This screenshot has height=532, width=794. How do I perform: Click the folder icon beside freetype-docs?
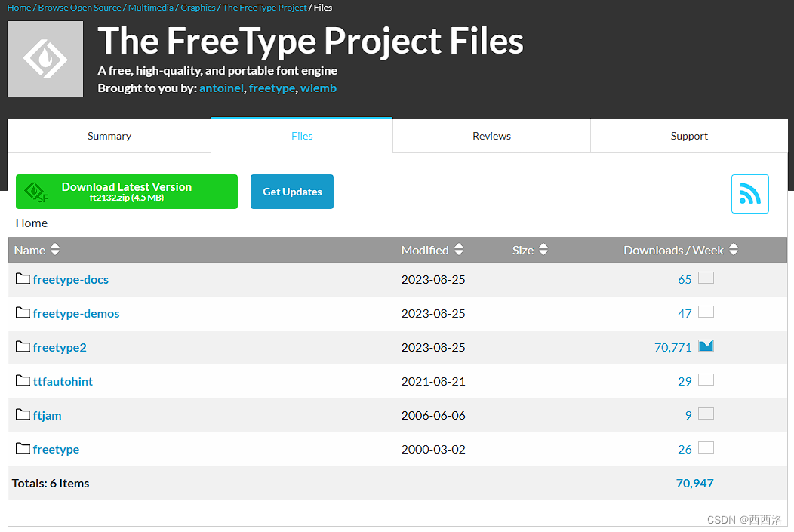pyautogui.click(x=23, y=279)
